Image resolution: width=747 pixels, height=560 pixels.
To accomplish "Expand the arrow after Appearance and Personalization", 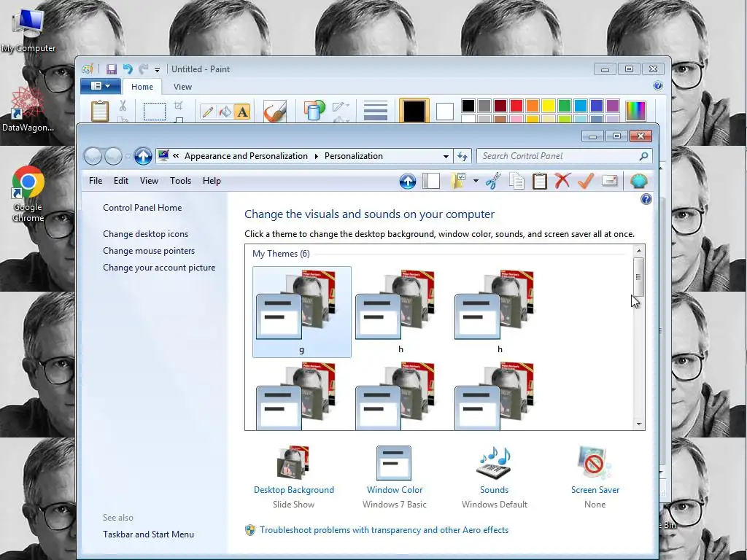I will click(317, 156).
